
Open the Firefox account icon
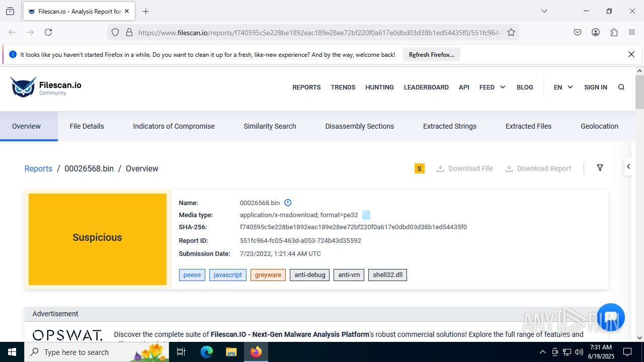596,32
